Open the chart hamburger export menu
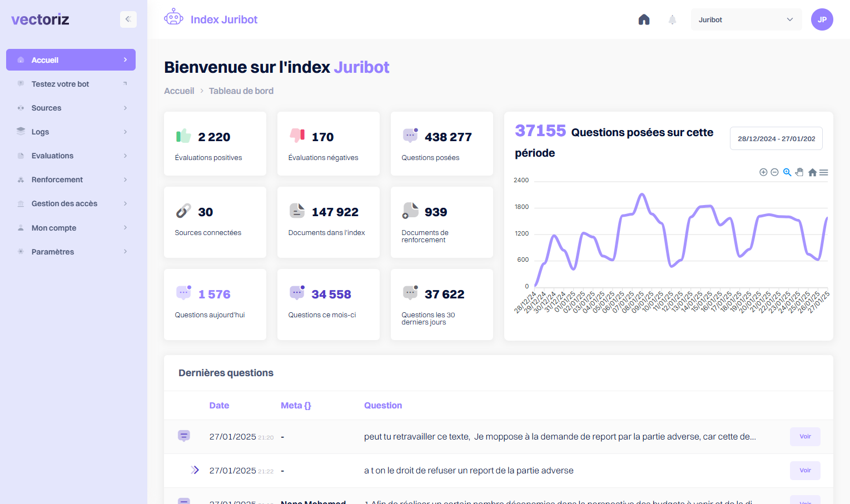The width and height of the screenshot is (850, 504). point(824,173)
